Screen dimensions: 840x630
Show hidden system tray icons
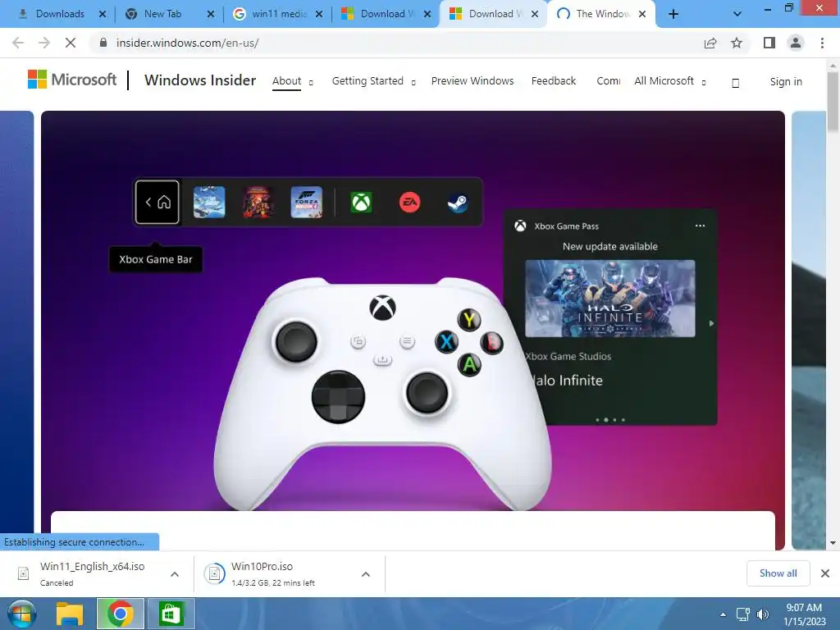pyautogui.click(x=724, y=614)
